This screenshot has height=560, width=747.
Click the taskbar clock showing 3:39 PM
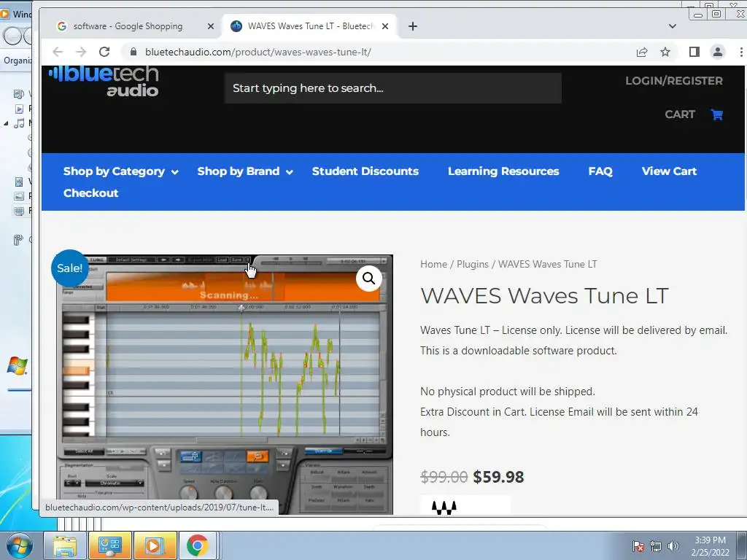coord(710,546)
